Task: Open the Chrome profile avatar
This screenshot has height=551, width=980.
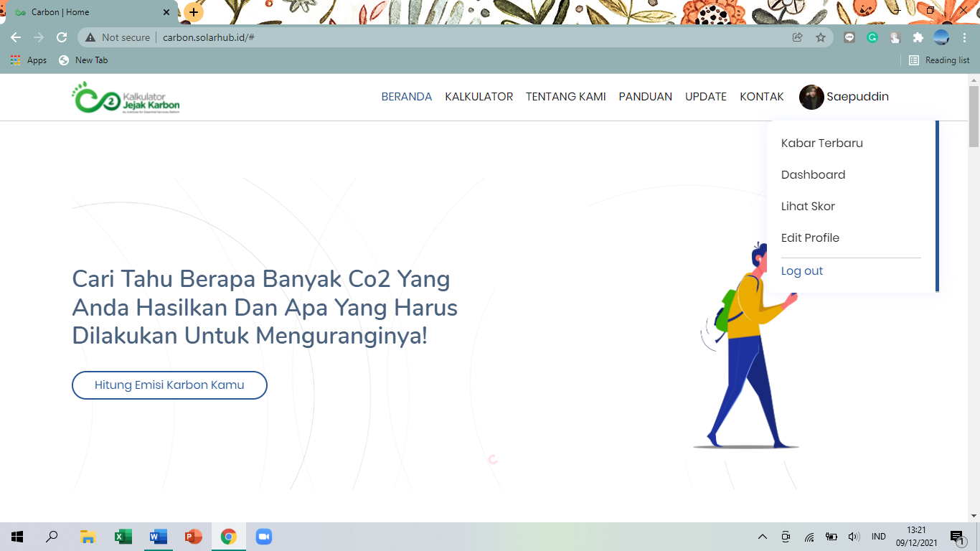Action: click(941, 37)
